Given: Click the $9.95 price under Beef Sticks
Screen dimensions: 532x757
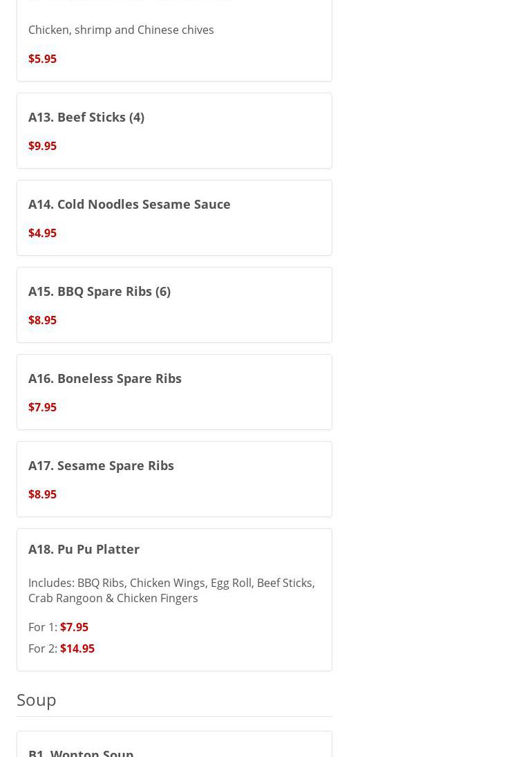Looking at the screenshot, I should click(42, 146).
